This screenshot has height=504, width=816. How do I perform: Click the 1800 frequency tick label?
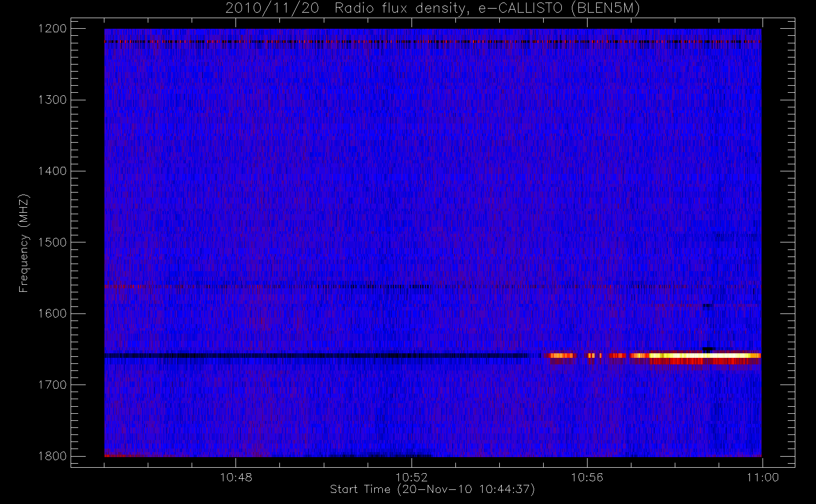[52, 456]
